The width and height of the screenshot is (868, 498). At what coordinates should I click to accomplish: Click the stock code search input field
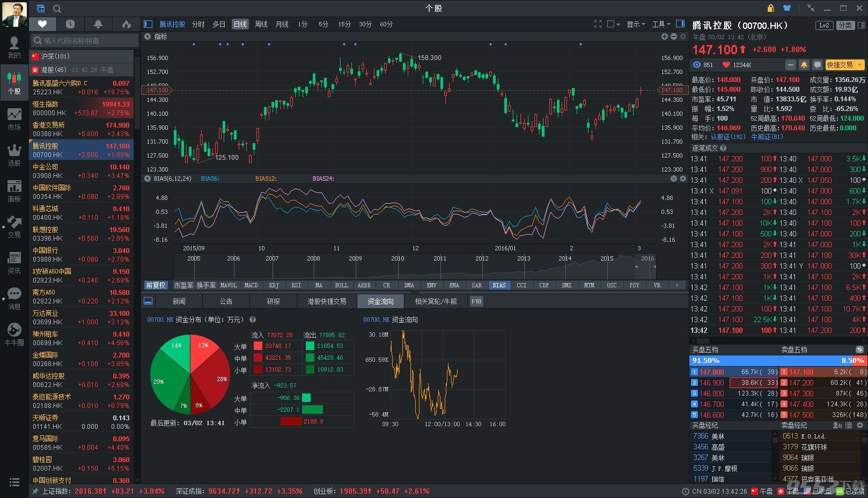85,40
